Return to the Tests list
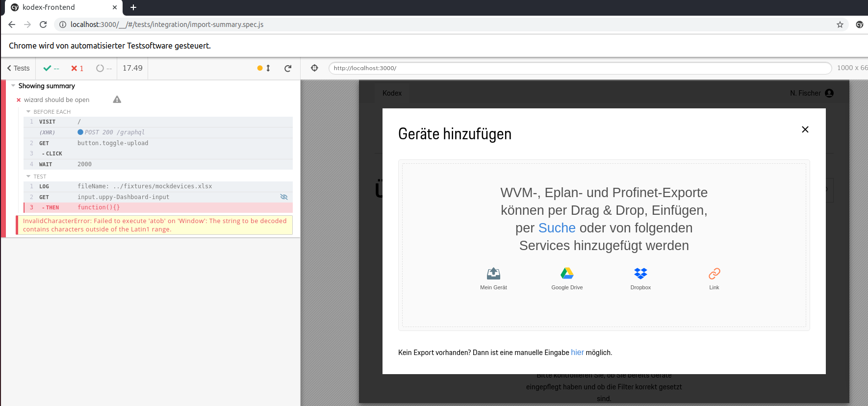 coord(18,68)
